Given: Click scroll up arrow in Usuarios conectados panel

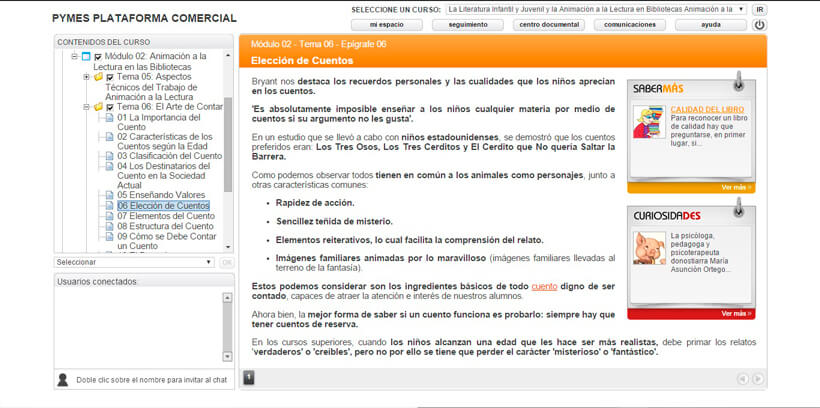Looking at the screenshot, I should (x=227, y=298).
